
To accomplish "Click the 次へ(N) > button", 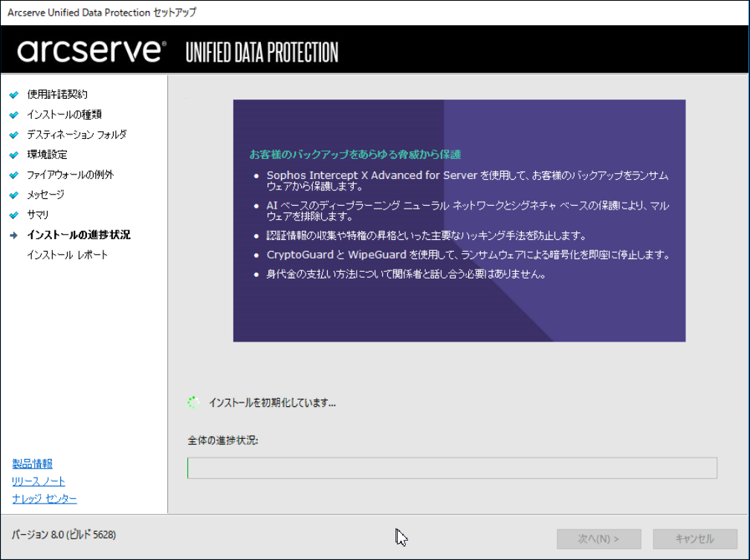I will tap(599, 539).
